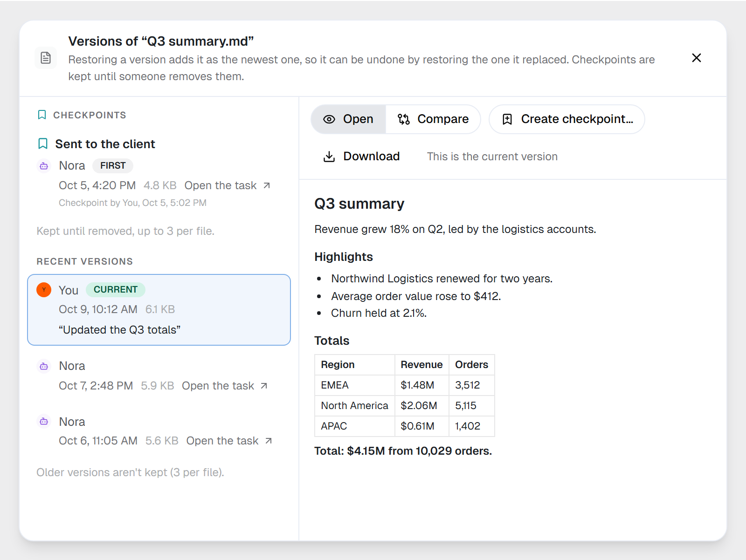Image resolution: width=746 pixels, height=560 pixels.
Task: Click the compare branches icon
Action: click(404, 119)
